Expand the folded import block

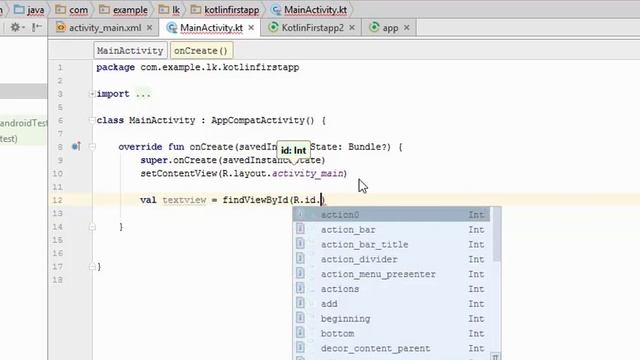click(x=92, y=94)
